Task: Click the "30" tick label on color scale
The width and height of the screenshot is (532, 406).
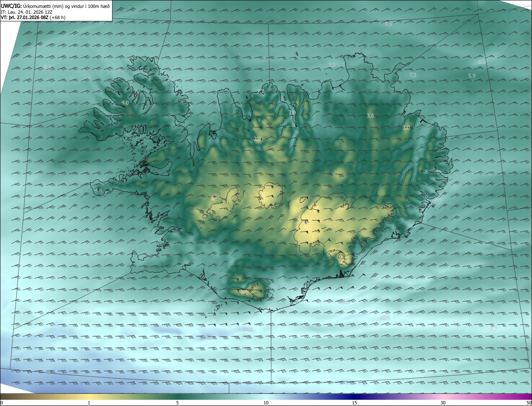Action: point(443,403)
